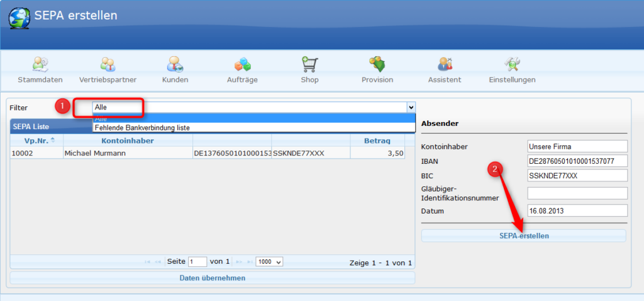Open the Shop cart icon
The image size is (644, 301).
click(x=309, y=65)
